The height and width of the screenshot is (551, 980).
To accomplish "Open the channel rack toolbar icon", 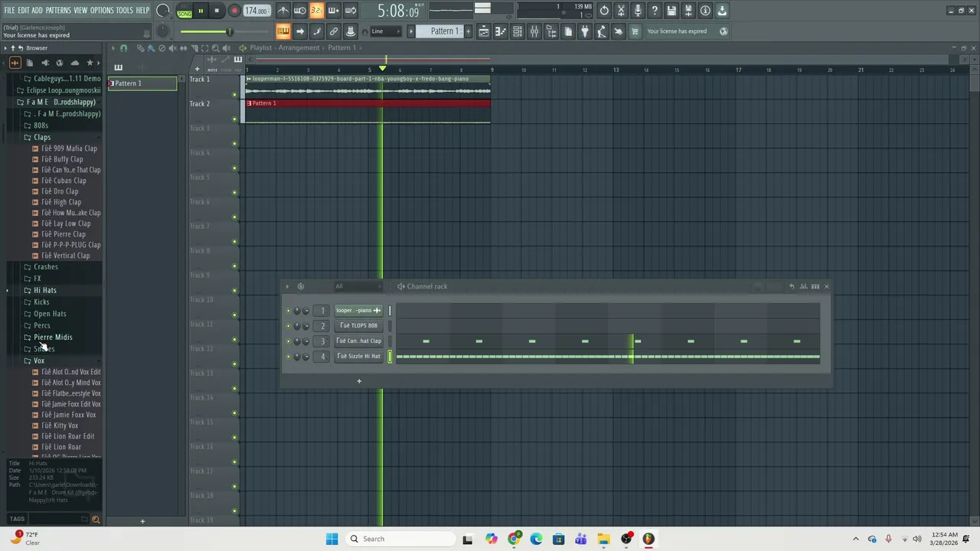I will [x=517, y=31].
